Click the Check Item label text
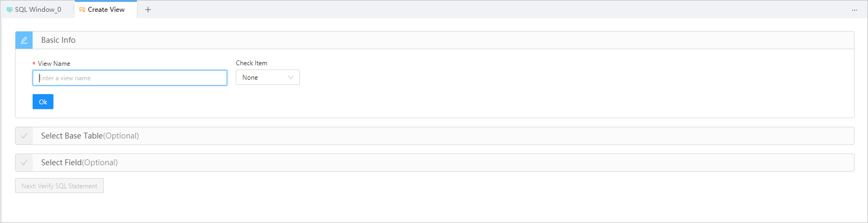868x223 pixels. pos(251,63)
